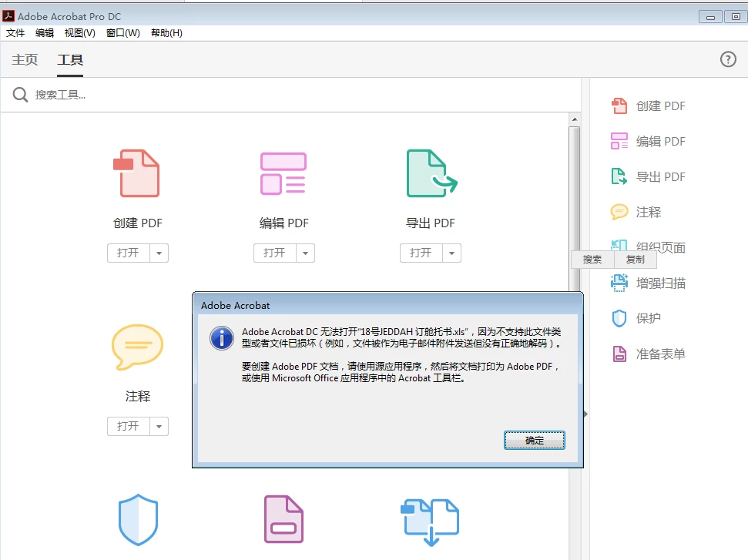Viewport: 748px width, 560px height.
Task: Click the blue info icon in dialog
Action: pyautogui.click(x=222, y=338)
